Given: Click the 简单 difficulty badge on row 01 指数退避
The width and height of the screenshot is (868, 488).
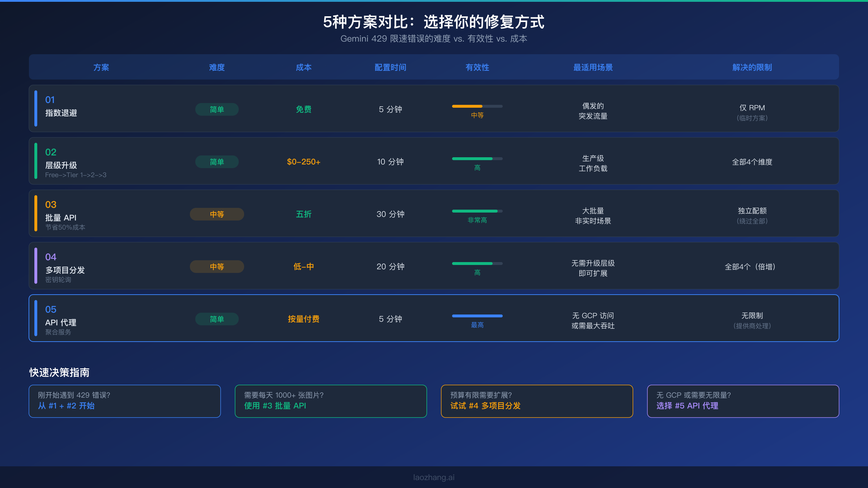Looking at the screenshot, I should pyautogui.click(x=217, y=109).
